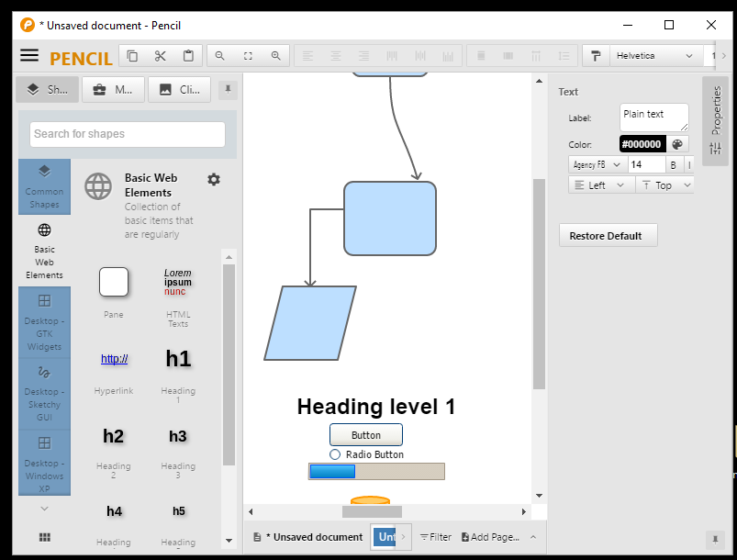Click inside the Search for shapes field

[x=126, y=134]
